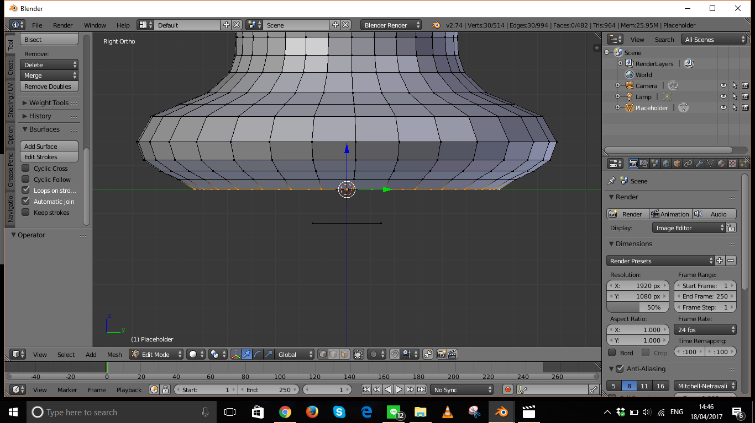Click the Remove Doubles button
Viewport: 755px width, 423px height.
[x=49, y=87]
